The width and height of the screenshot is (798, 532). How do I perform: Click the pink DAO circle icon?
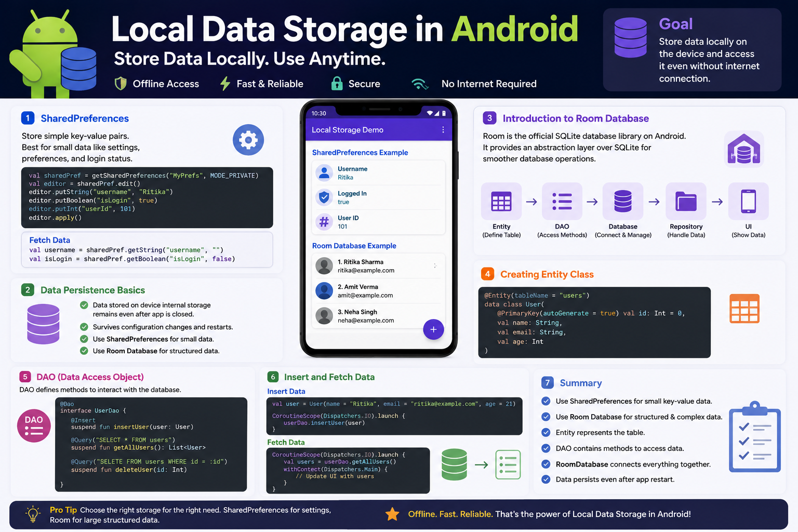(x=34, y=425)
